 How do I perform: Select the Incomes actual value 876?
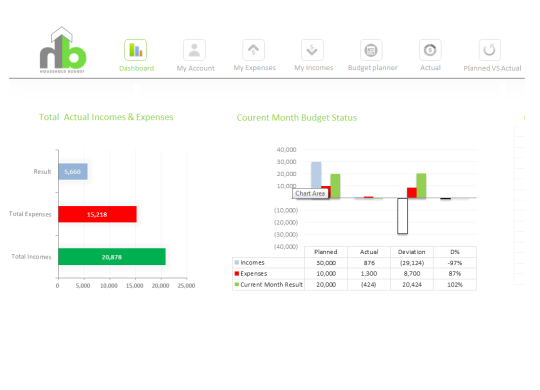tap(369, 263)
